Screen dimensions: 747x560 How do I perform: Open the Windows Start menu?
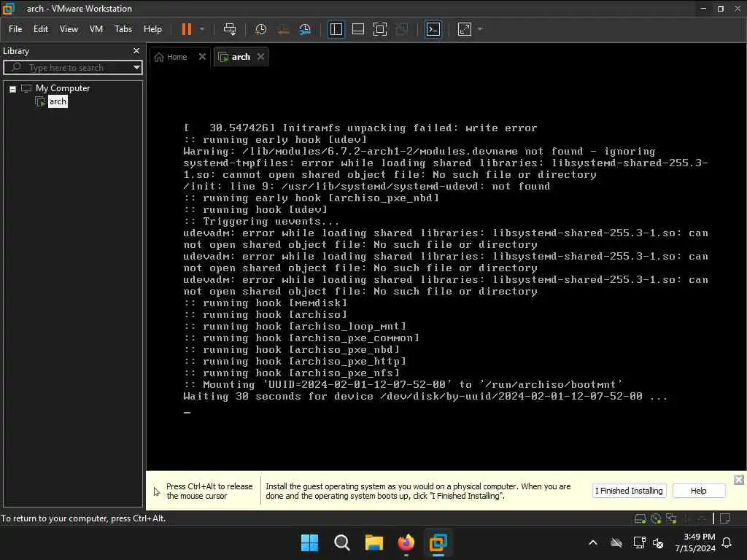(309, 542)
